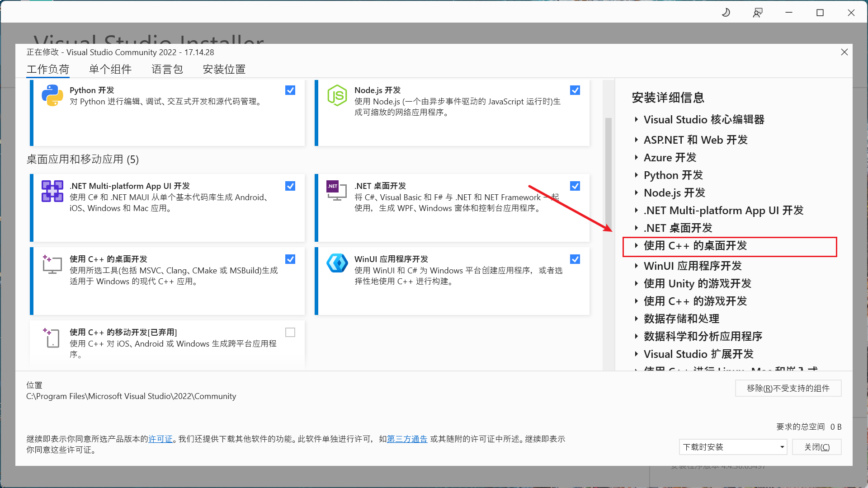
Task: Switch to the 语言包 tab
Action: pyautogui.click(x=167, y=69)
